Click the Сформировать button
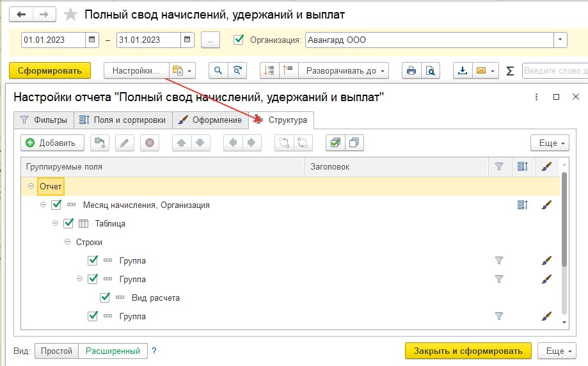Image resolution: width=588 pixels, height=366 pixels. (50, 70)
